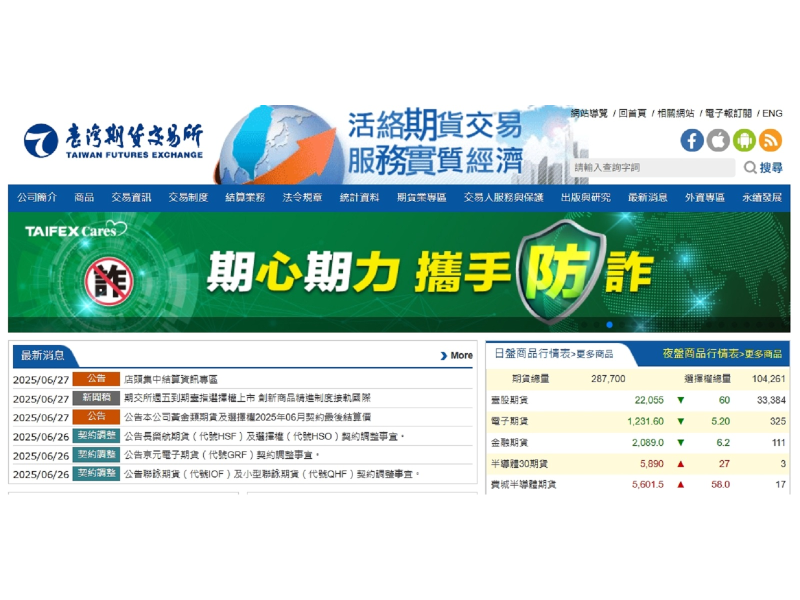Open the Facebook page icon
This screenshot has width=800, height=600.
click(x=692, y=140)
